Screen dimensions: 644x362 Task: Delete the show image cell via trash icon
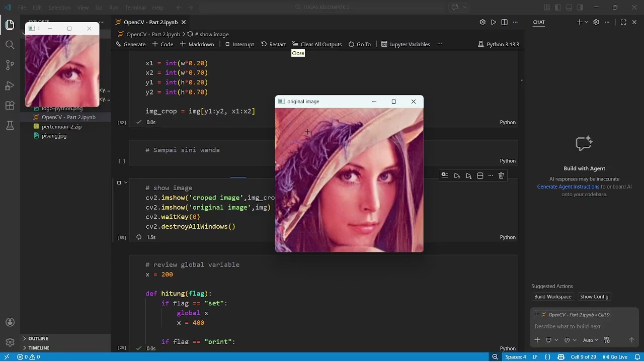[501, 175]
